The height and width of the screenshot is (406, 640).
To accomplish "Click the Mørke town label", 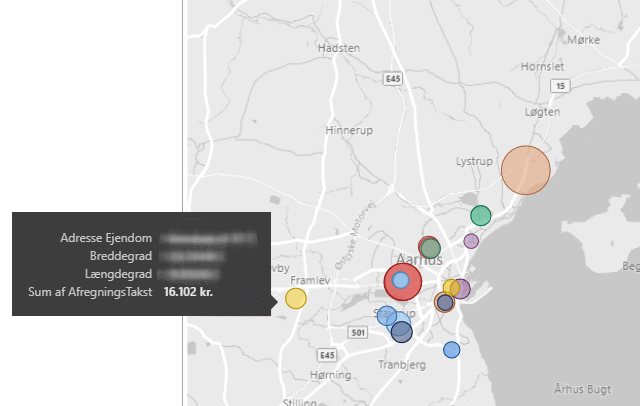I will [x=582, y=39].
